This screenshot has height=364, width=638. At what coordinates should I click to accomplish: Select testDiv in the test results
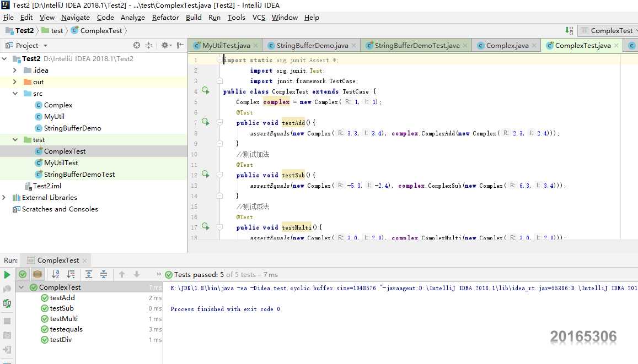(x=61, y=340)
